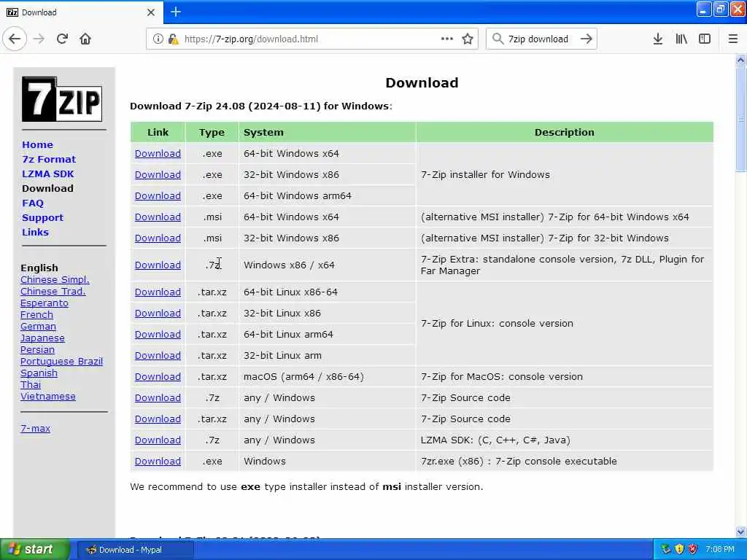Open the Windows Start menu
The height and width of the screenshot is (560, 747).
pos(35,549)
